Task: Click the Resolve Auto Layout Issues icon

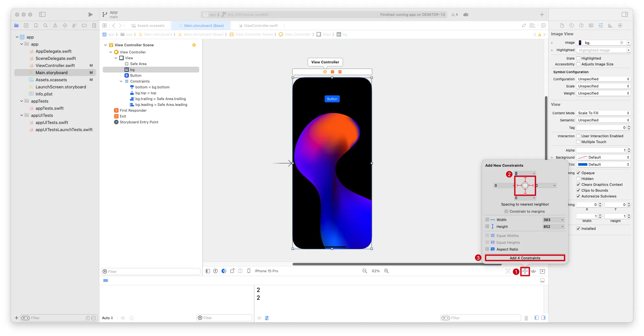Action: [x=533, y=271]
